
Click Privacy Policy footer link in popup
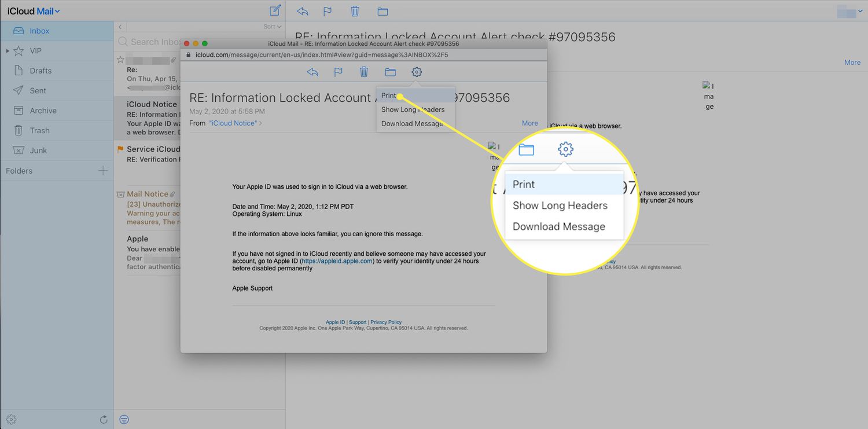(386, 322)
